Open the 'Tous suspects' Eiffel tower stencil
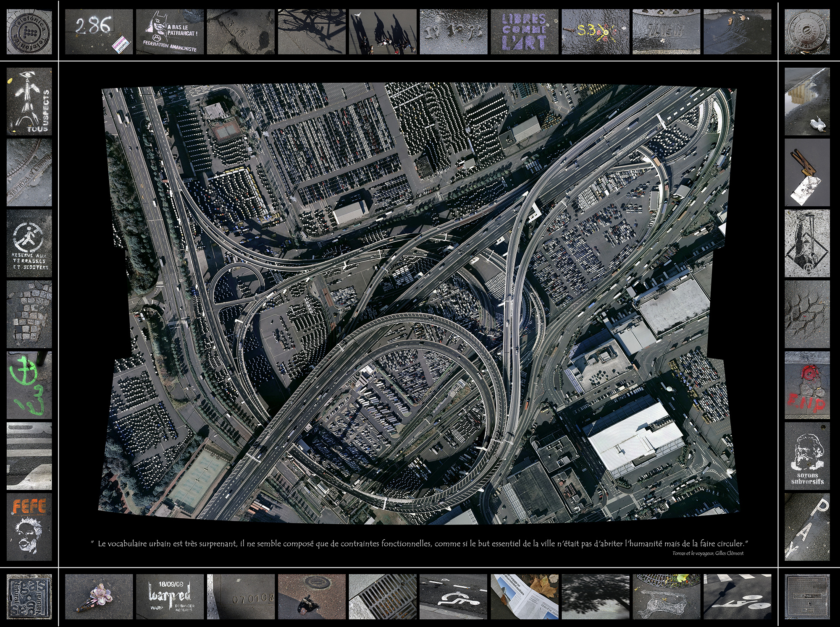The width and height of the screenshot is (840, 627). point(29,102)
